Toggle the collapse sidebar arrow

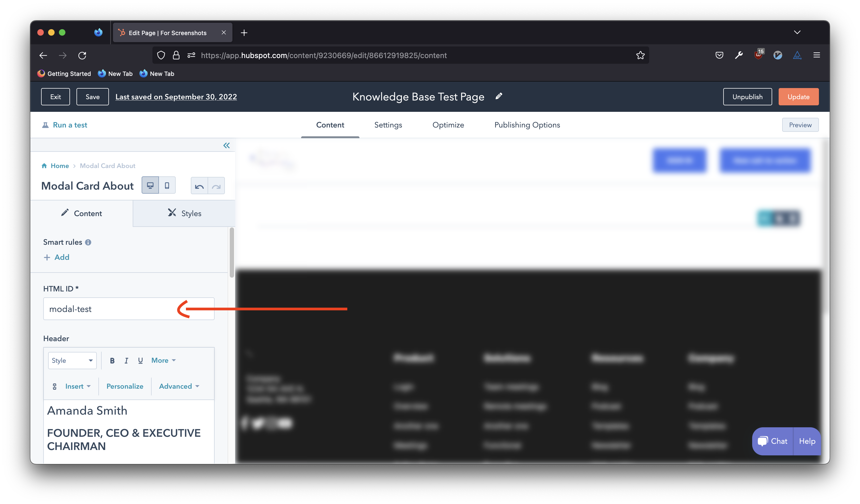(226, 146)
